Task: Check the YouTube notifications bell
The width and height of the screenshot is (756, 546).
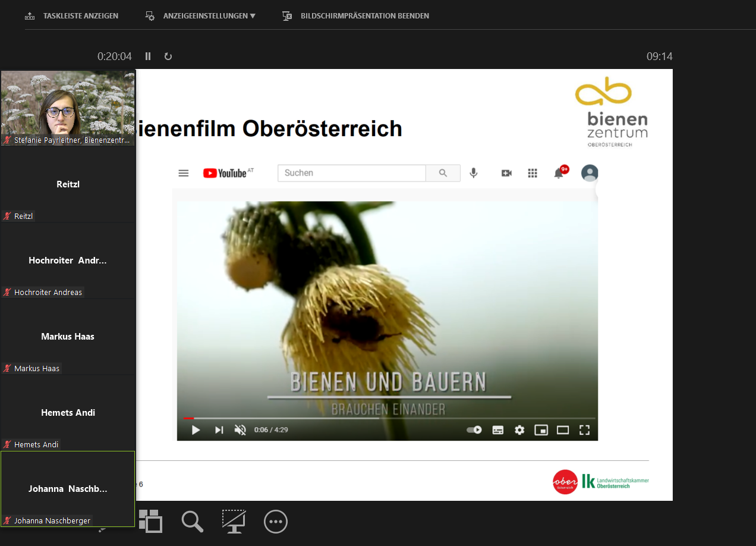Action: pyautogui.click(x=558, y=172)
